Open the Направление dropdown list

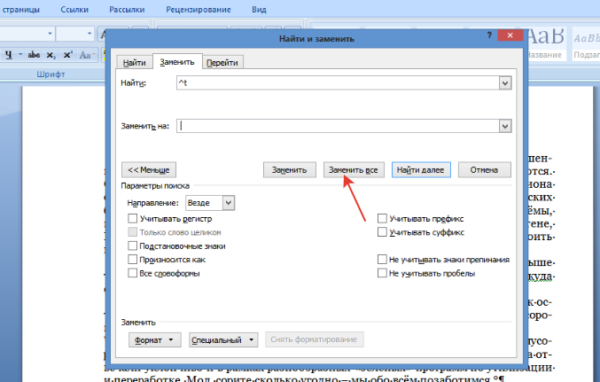pyautogui.click(x=228, y=202)
